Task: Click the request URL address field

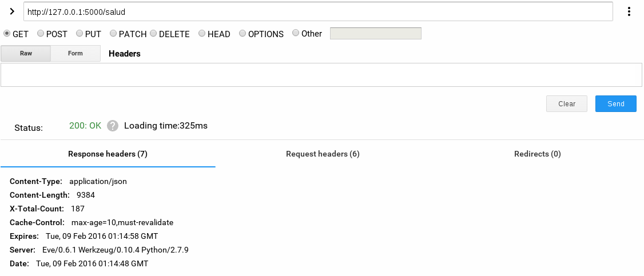Action: 318,11
